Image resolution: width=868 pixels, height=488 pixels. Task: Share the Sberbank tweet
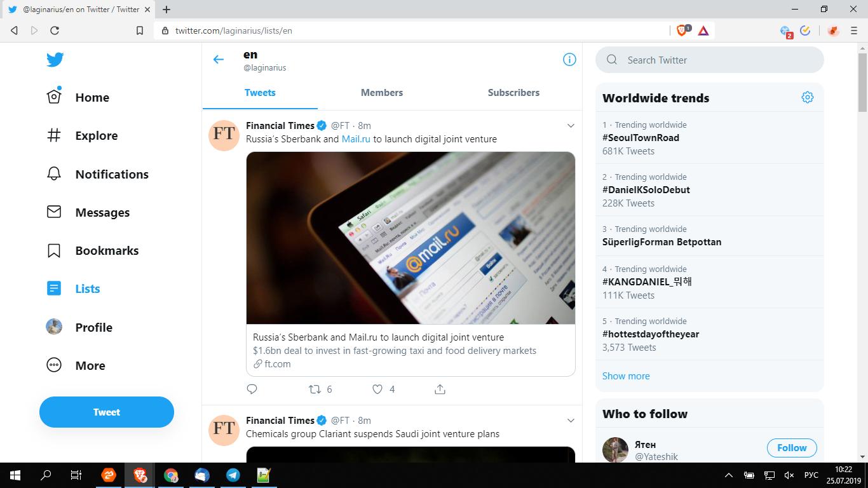440,389
